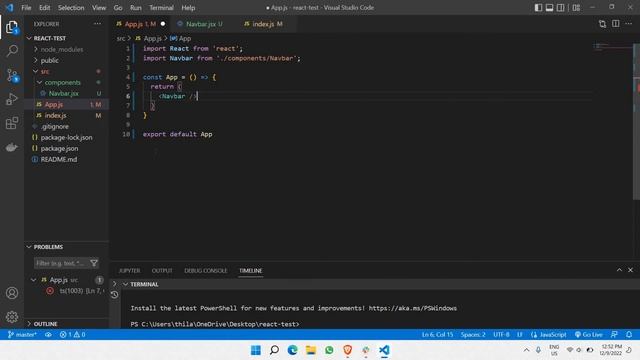Image resolution: width=640 pixels, height=360 pixels.
Task: Open the View menu
Action: point(99,8)
